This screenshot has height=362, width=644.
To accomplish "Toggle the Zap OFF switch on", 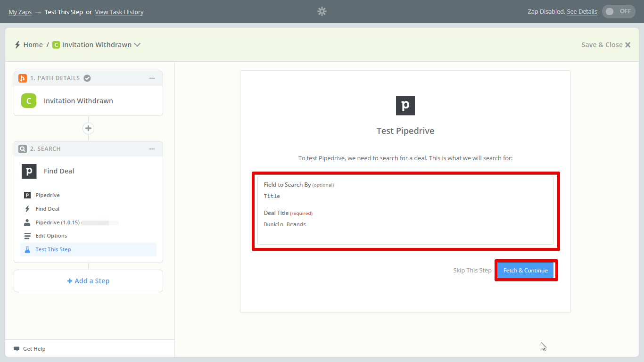I will tap(619, 11).
